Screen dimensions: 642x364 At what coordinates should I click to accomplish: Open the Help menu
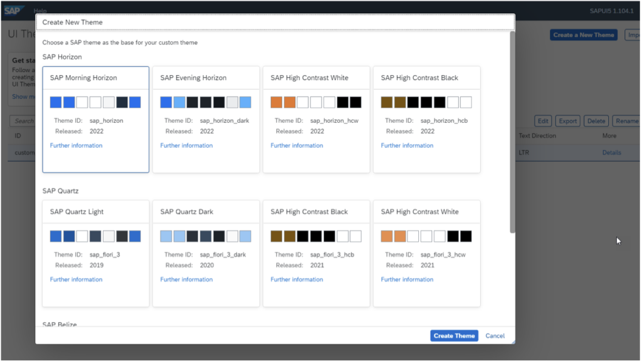(39, 10)
